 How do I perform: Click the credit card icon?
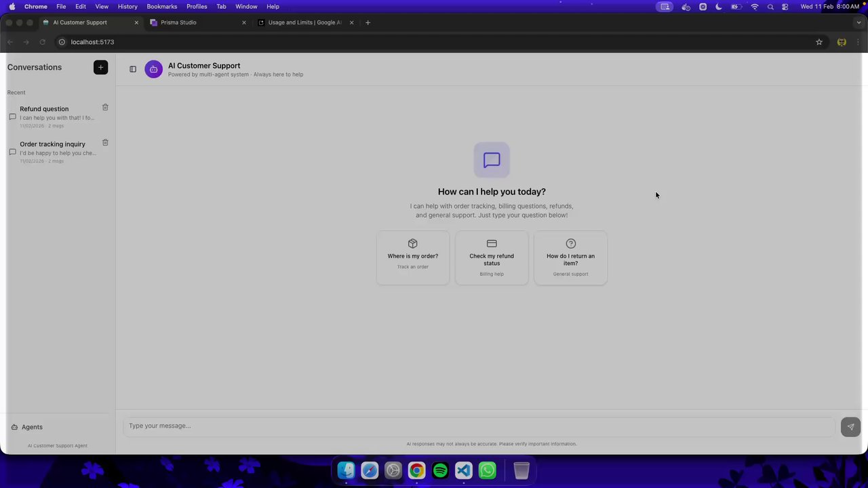492,243
